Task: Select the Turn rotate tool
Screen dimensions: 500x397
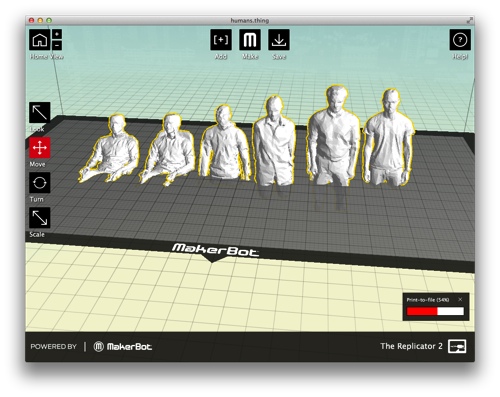Action: [x=40, y=183]
